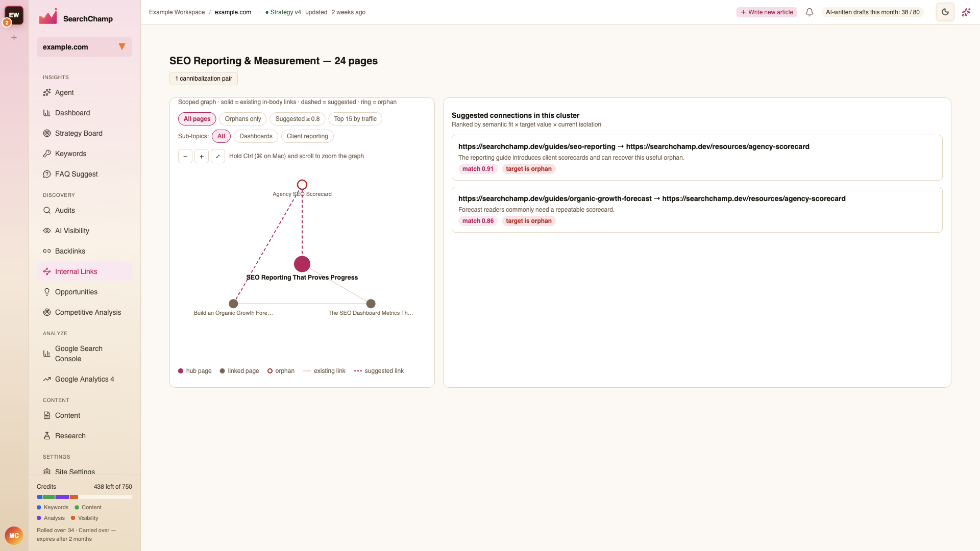Open Competitive Analysis radar icon
Image resolution: width=980 pixels, height=551 pixels.
coord(47,312)
